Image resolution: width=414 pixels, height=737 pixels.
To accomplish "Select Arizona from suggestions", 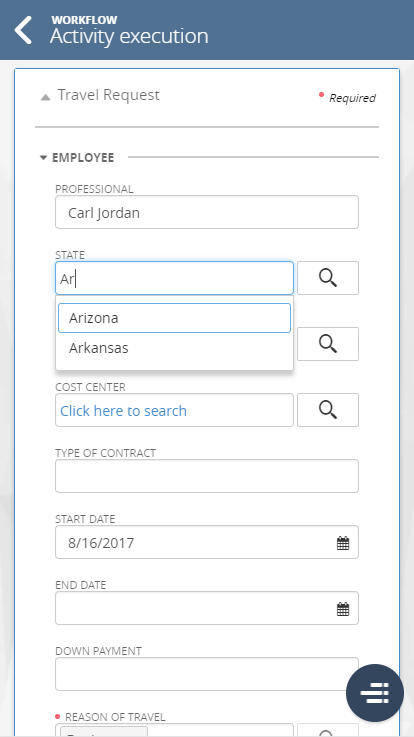I will [174, 318].
